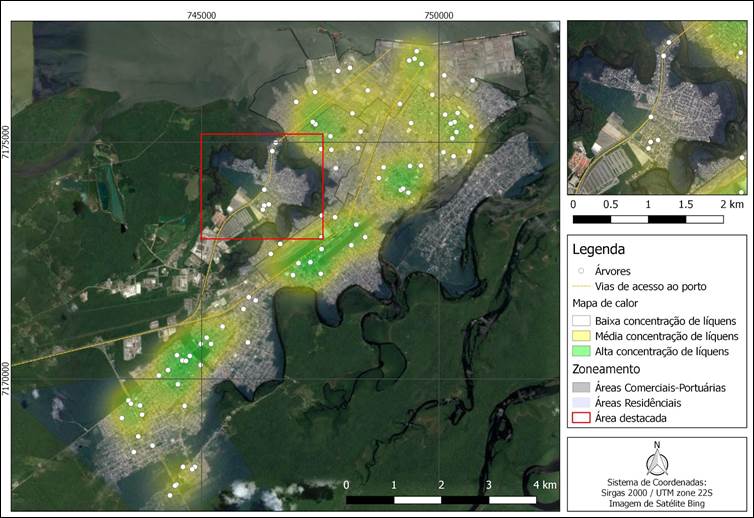This screenshot has width=754, height=518.
Task: Select the green Alta concentração swatch
Action: [580, 352]
